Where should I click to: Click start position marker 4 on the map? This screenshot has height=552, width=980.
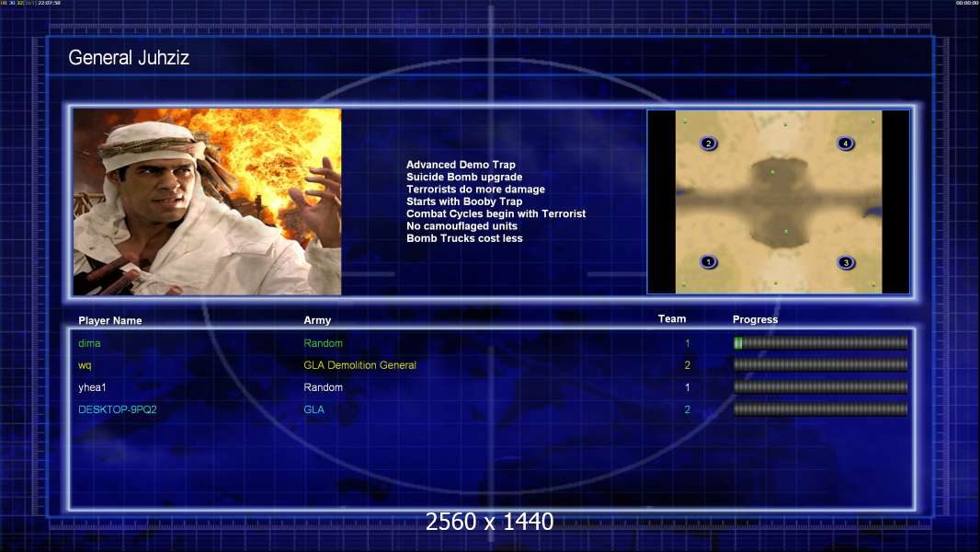tap(845, 144)
